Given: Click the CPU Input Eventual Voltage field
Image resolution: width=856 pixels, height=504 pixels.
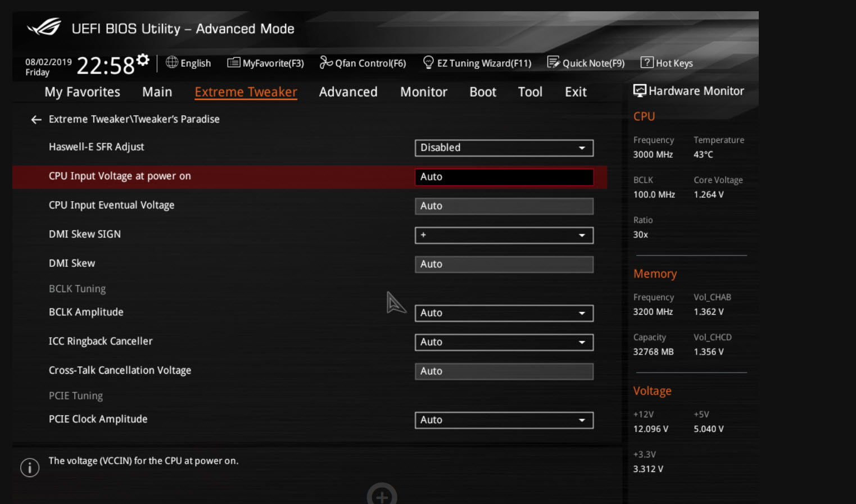Looking at the screenshot, I should pyautogui.click(x=504, y=206).
